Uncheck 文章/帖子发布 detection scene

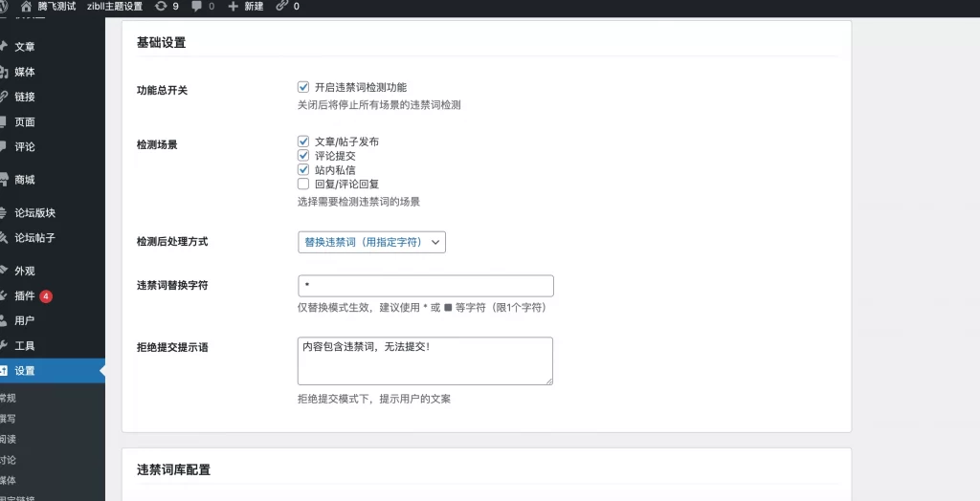click(303, 142)
